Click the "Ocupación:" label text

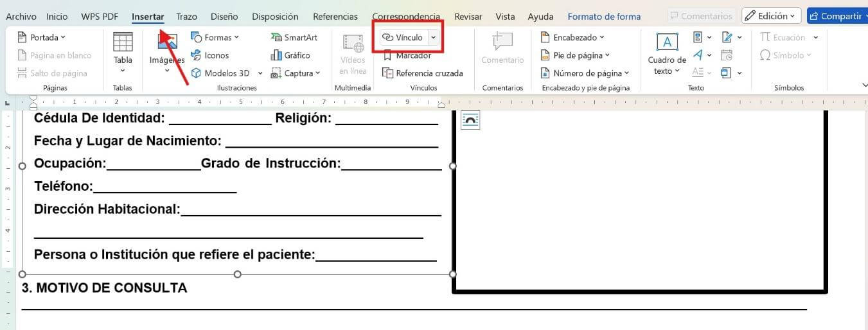click(71, 164)
